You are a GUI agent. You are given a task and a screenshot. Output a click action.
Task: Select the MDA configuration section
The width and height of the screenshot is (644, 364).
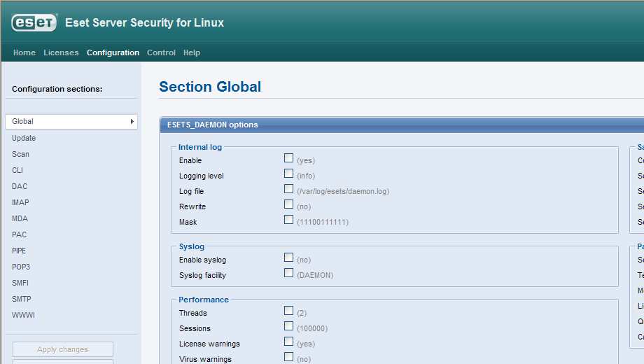pos(20,218)
